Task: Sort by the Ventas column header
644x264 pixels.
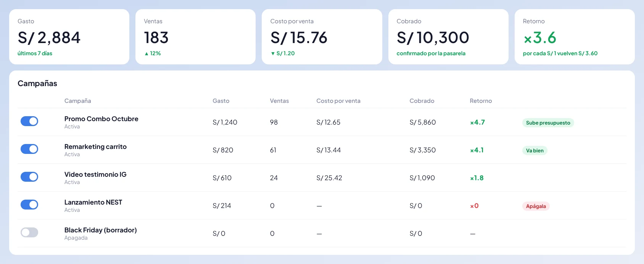Action: coord(279,101)
